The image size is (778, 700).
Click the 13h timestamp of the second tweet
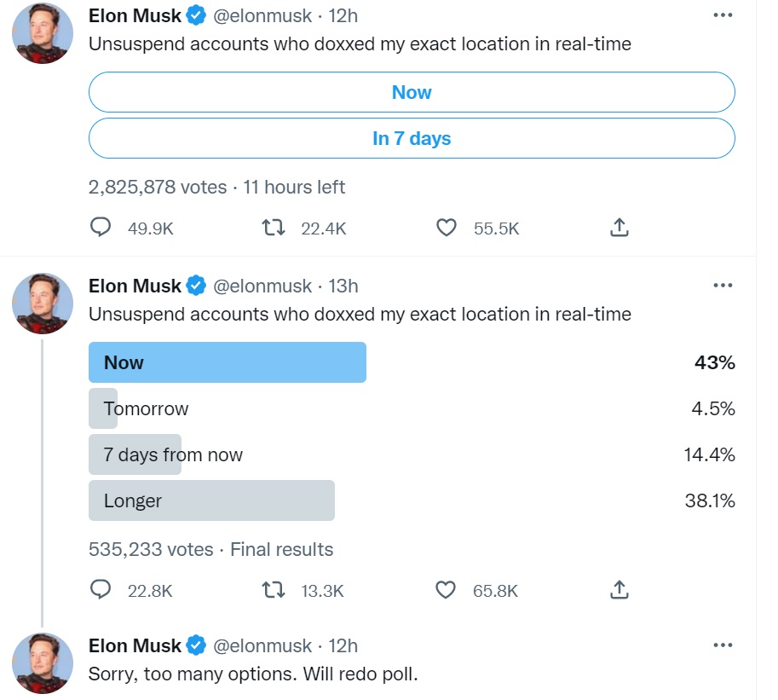[343, 286]
